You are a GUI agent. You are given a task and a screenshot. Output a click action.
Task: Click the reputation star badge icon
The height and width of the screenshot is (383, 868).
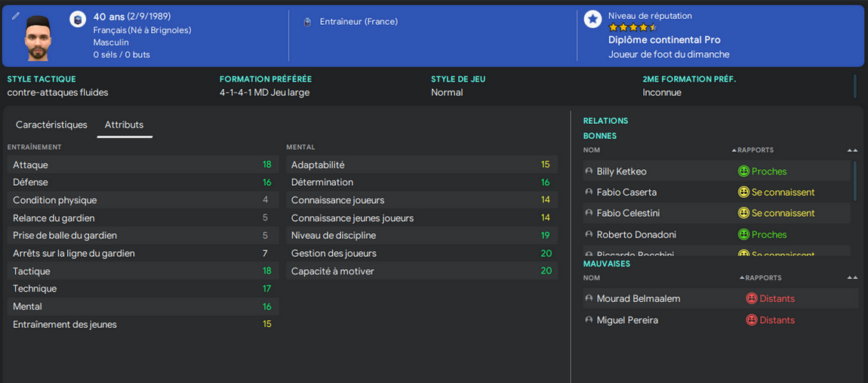click(x=593, y=19)
